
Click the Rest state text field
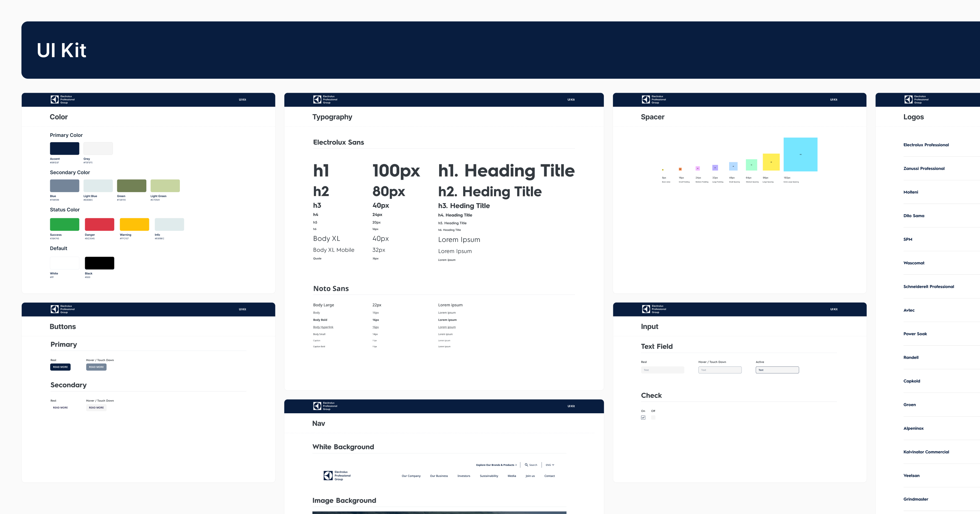663,370
